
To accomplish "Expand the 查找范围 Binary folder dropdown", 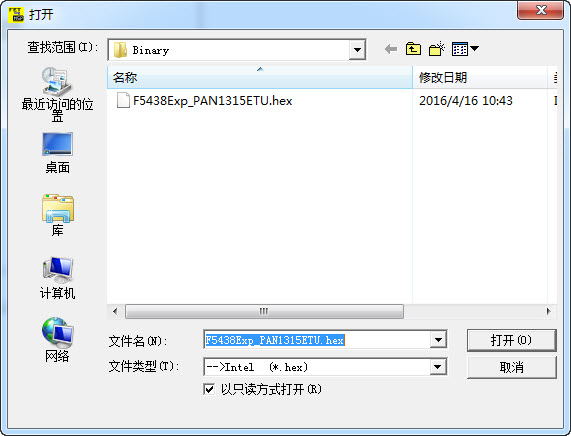I will pos(357,50).
